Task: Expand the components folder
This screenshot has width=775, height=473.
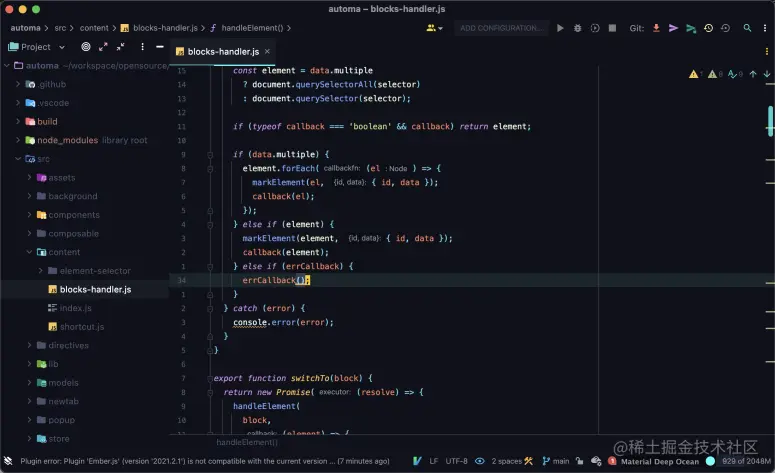Action: tap(30, 215)
